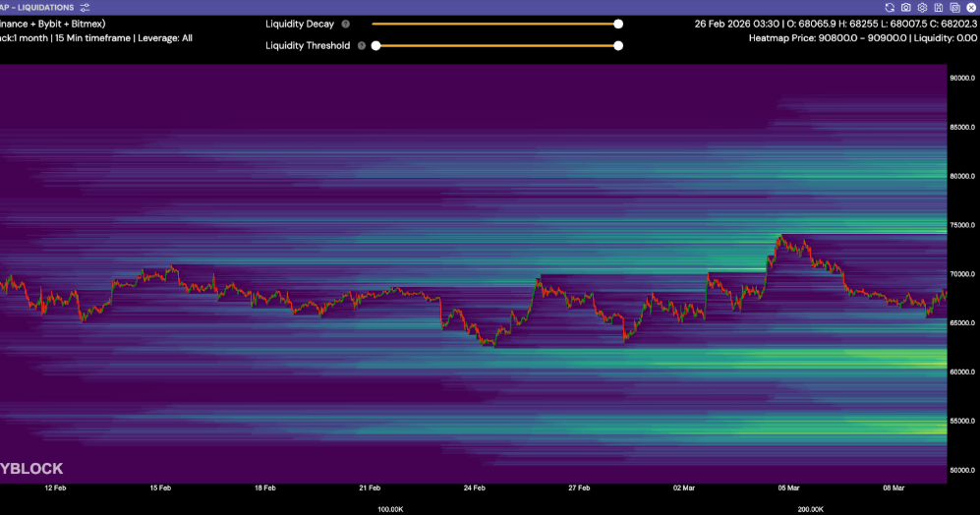Click the 60000.0 price axis label
Viewport: 980px width, 515px height.
[x=962, y=372]
